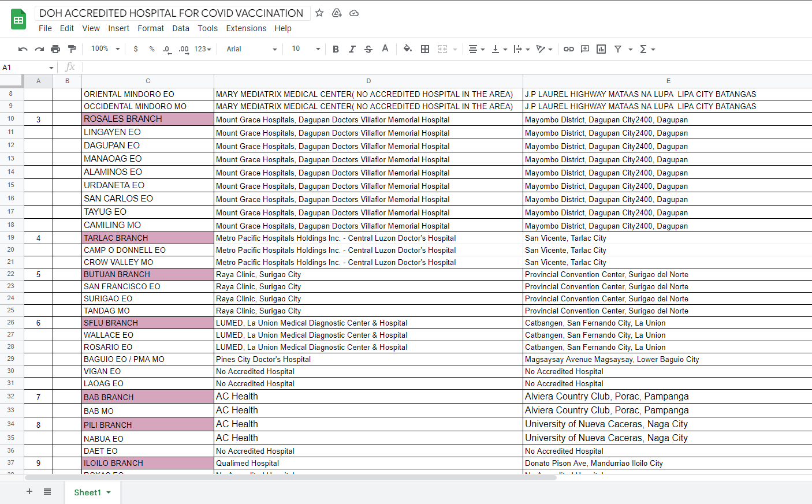The image size is (812, 504).
Task: Expand the functions dropdown arrow
Action: click(653, 50)
